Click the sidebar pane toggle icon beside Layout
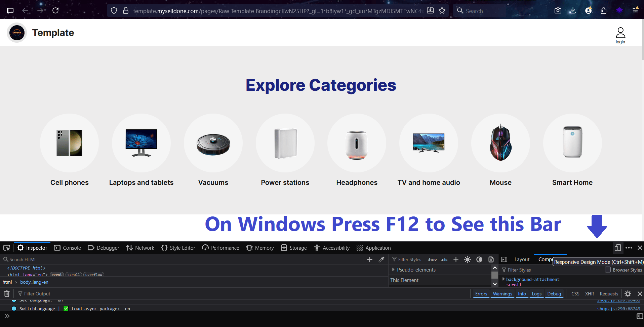The width and height of the screenshot is (644, 327). tap(504, 259)
